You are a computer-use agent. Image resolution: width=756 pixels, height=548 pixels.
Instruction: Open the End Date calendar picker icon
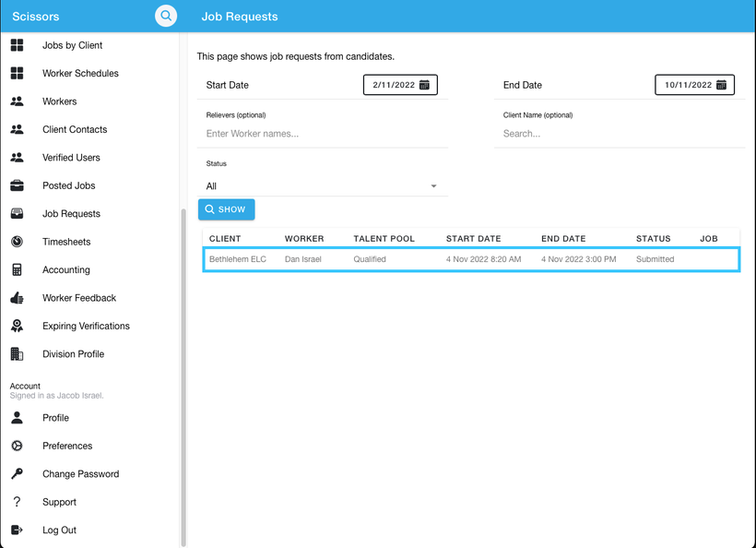click(x=721, y=85)
